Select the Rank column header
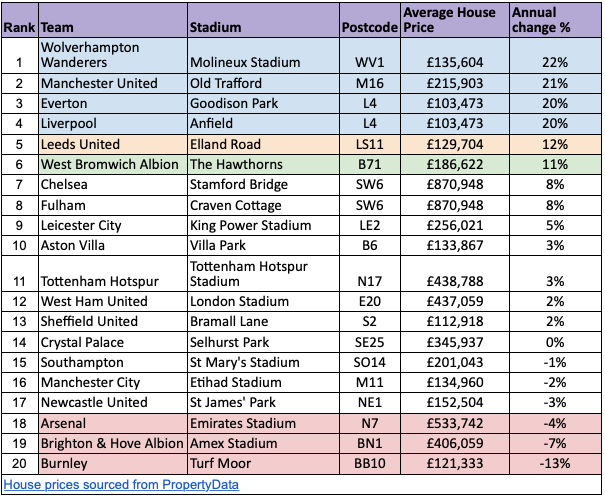The height and width of the screenshot is (496, 605). coord(20,20)
